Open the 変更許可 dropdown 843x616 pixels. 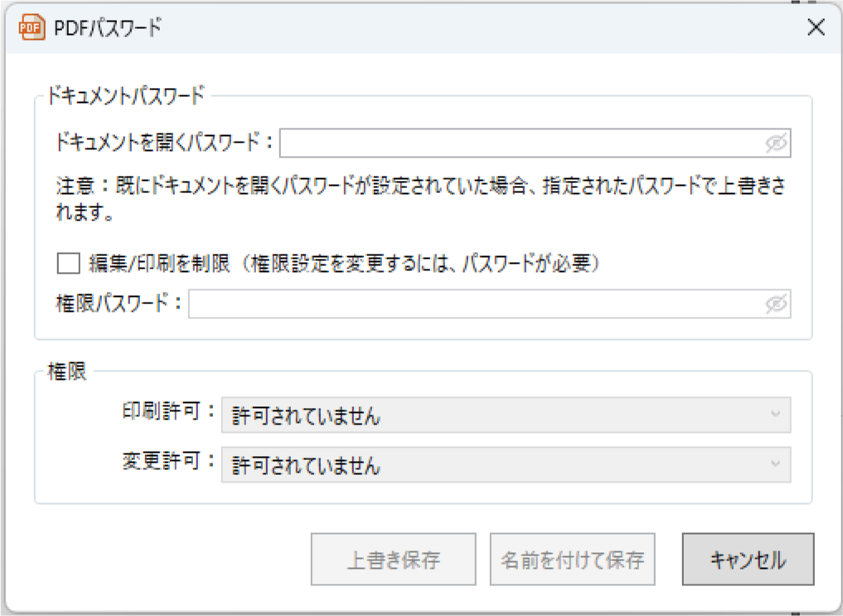(505, 465)
